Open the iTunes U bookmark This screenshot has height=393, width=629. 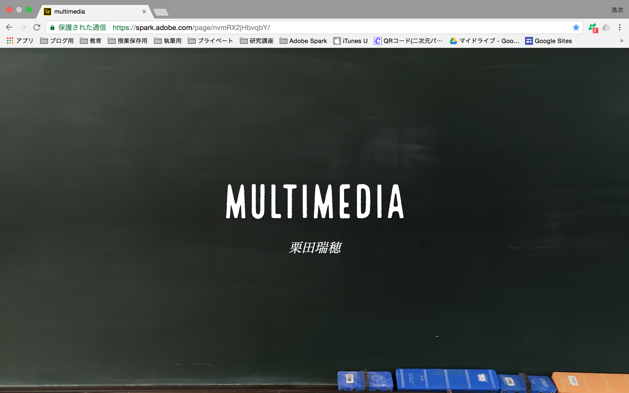pos(350,41)
